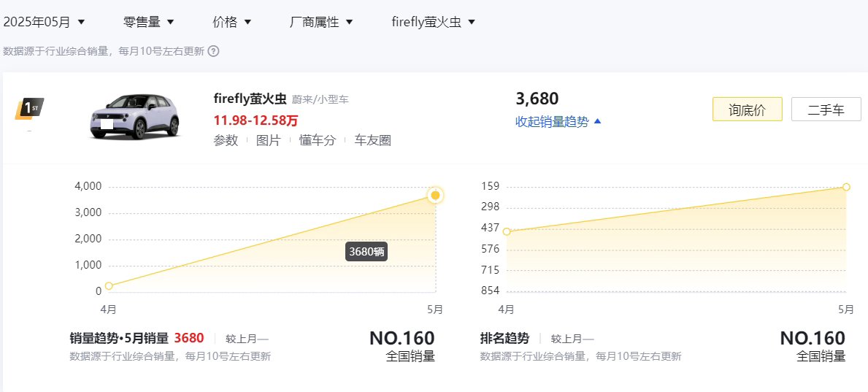Click the 销量趋势•5月销量 heading

[x=119, y=338]
